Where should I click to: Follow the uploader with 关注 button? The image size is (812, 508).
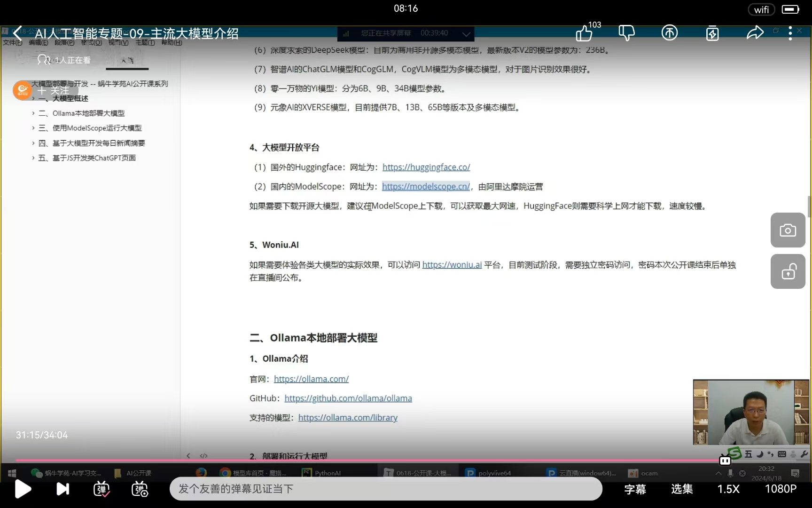pos(54,90)
